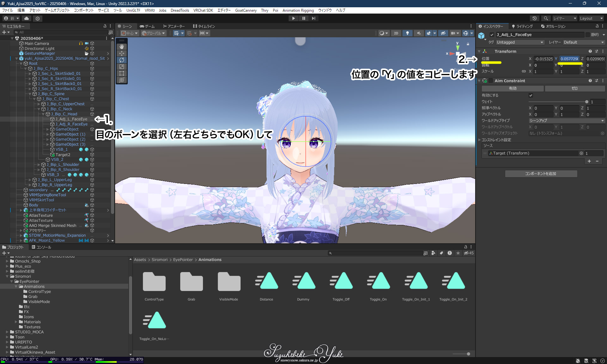Toggle scene audio mute icon
607x364 pixels.
419,33
